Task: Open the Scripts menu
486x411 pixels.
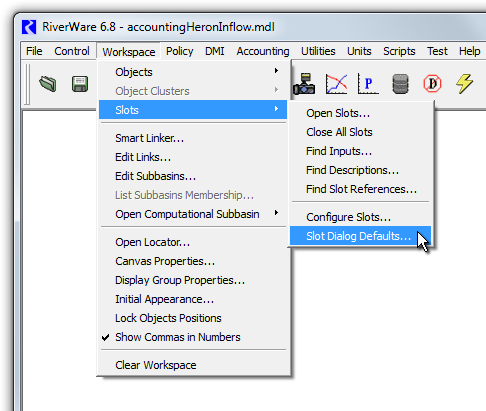Action: (x=399, y=51)
